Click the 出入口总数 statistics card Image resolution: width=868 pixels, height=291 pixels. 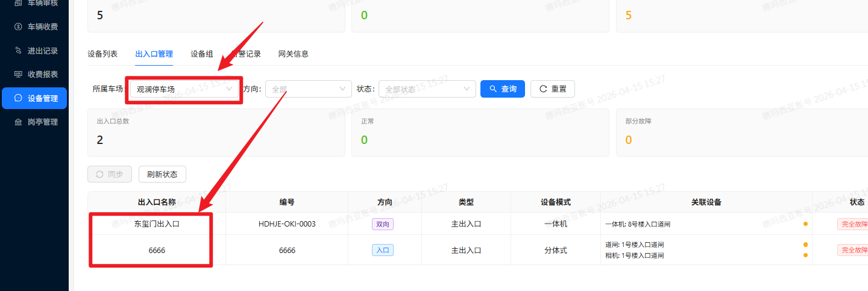point(216,133)
